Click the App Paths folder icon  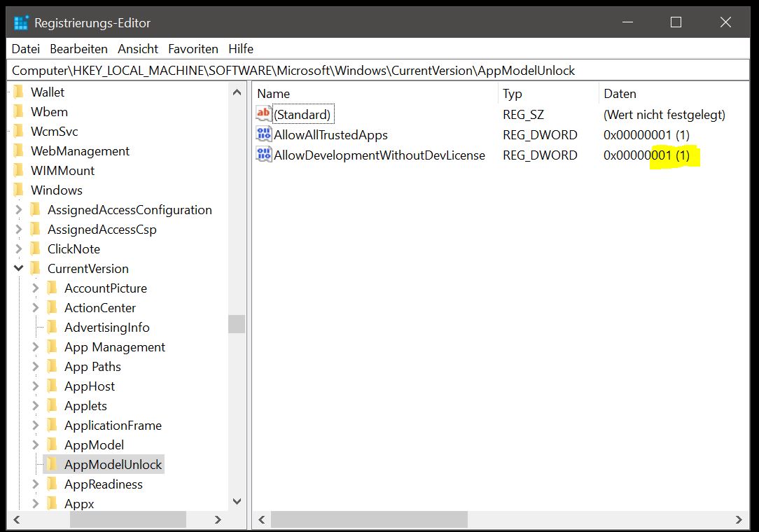click(x=53, y=366)
